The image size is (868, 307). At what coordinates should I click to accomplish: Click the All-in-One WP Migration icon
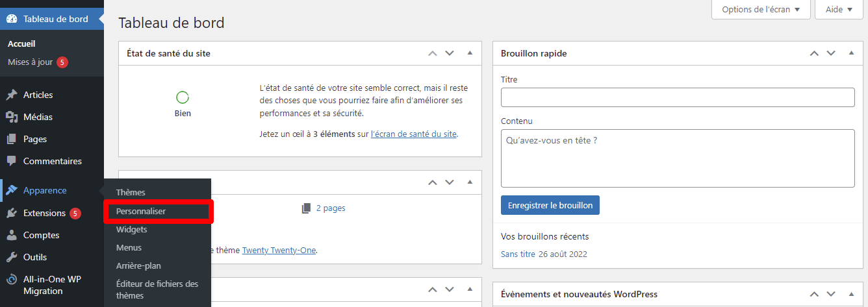12,280
